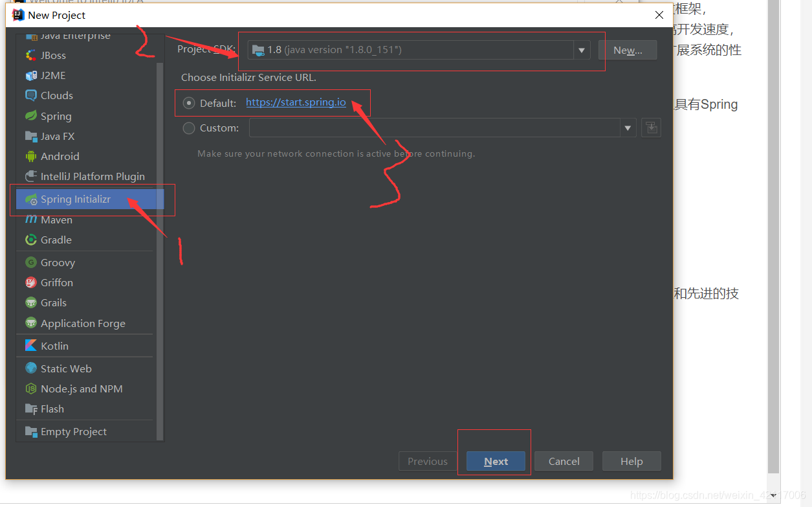Select the Java Enterprise project type icon
This screenshot has width=812, height=507.
coord(31,36)
